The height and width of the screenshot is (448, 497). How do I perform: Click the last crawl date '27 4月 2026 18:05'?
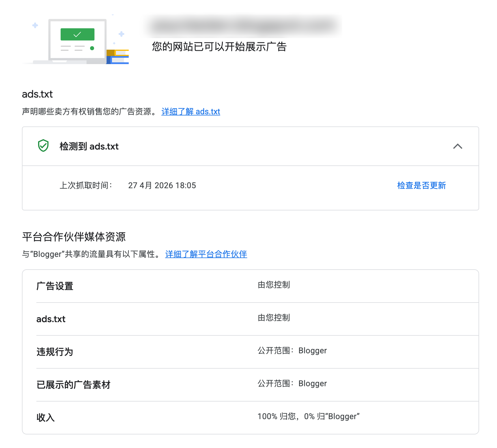(162, 185)
